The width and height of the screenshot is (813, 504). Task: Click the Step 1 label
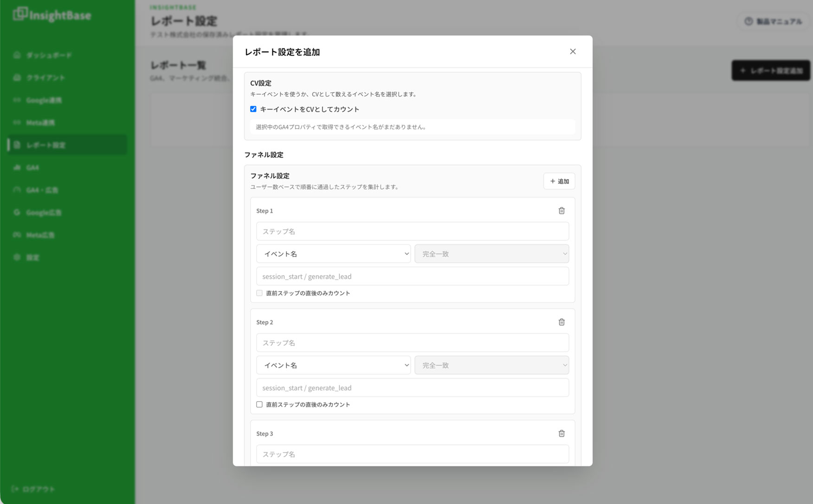tap(265, 211)
